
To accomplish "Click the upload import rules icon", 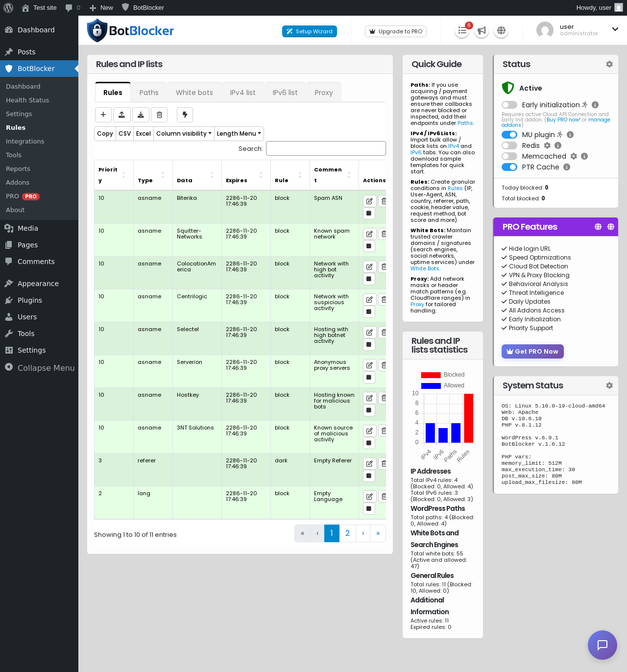I will coord(122,115).
